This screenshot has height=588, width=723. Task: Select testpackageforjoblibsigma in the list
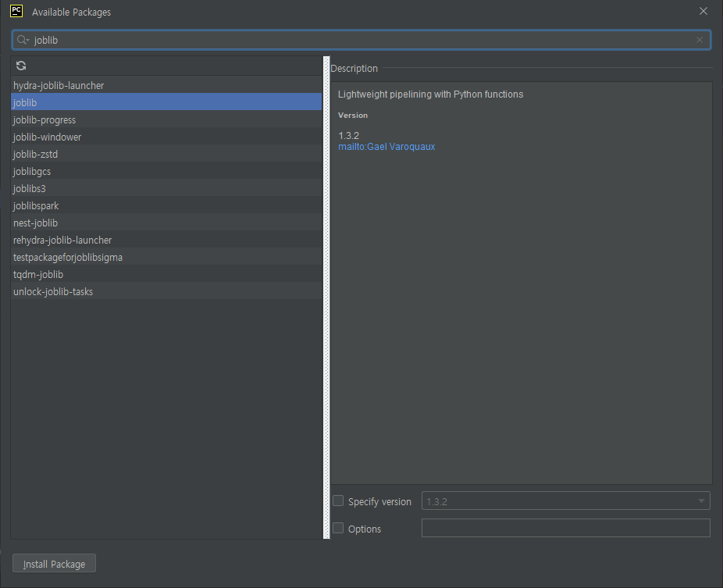(166, 258)
